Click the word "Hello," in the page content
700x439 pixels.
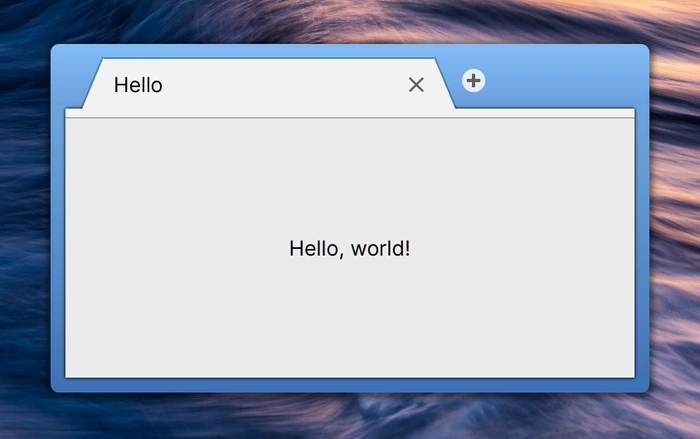tap(317, 249)
